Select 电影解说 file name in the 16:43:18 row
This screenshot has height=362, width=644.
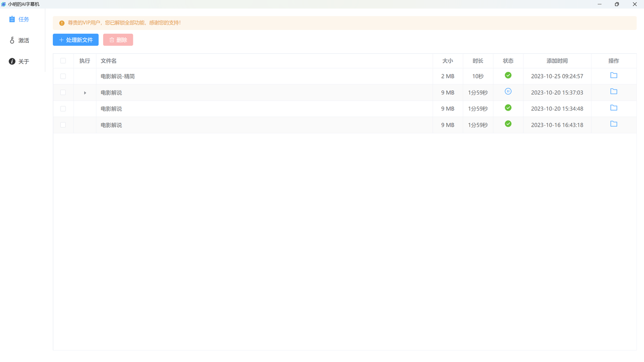click(111, 125)
